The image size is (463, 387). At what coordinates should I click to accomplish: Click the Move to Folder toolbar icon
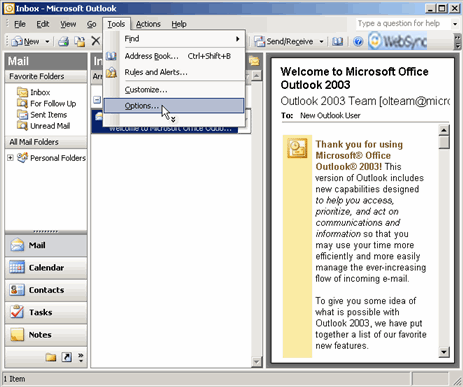coord(79,41)
